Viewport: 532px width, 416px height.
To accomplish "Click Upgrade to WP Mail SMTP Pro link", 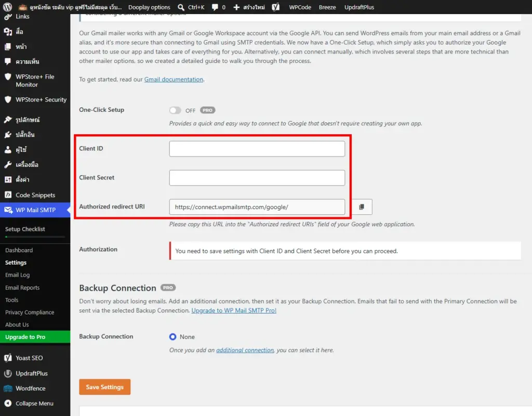I will point(234,310).
